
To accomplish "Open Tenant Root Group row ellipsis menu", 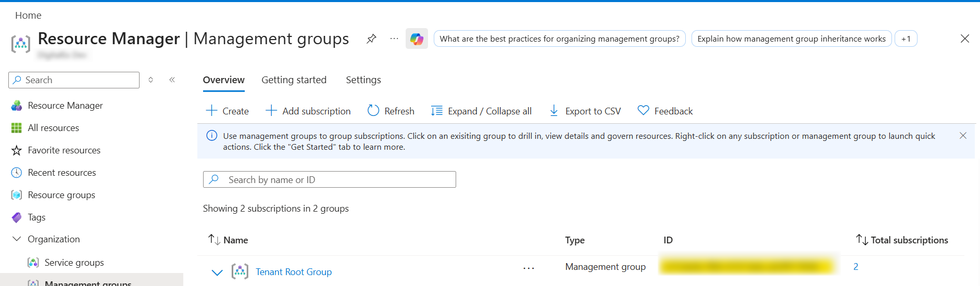I will click(x=529, y=268).
